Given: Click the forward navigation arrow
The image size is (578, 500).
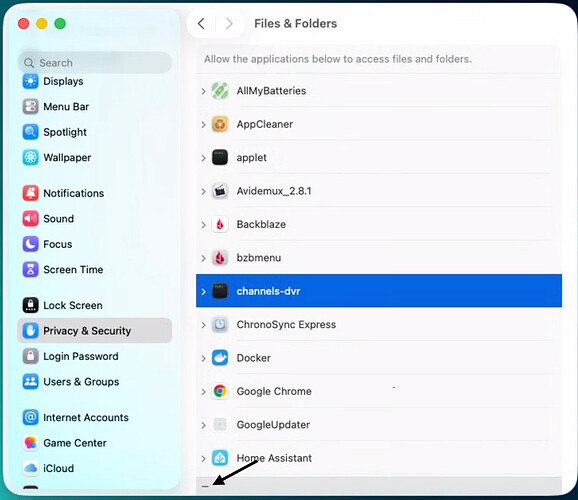Looking at the screenshot, I should pyautogui.click(x=229, y=24).
